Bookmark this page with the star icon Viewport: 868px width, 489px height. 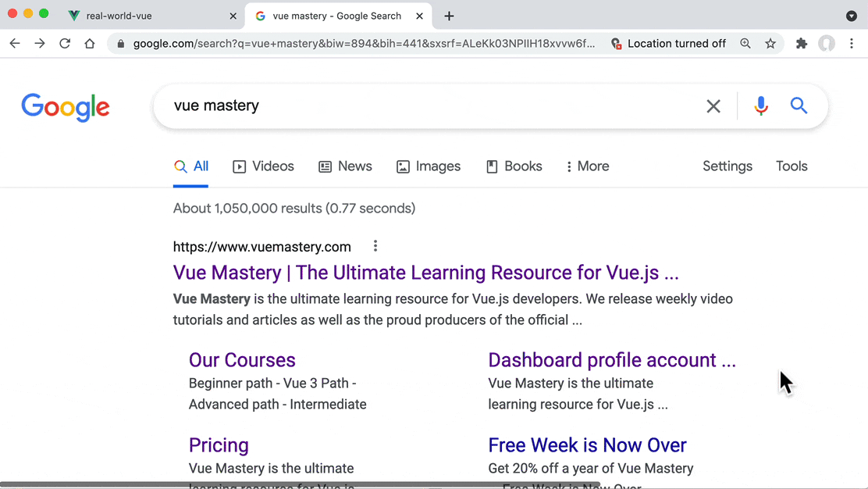pyautogui.click(x=770, y=43)
